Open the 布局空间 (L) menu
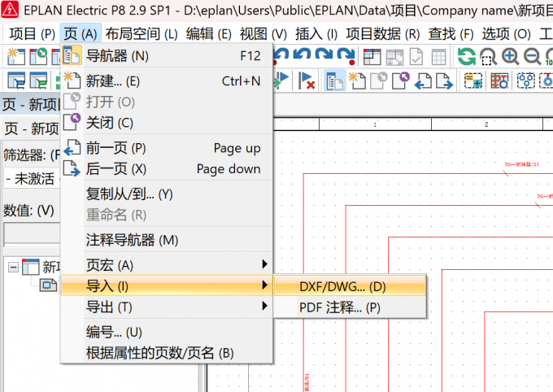553x392 pixels. tap(142, 34)
